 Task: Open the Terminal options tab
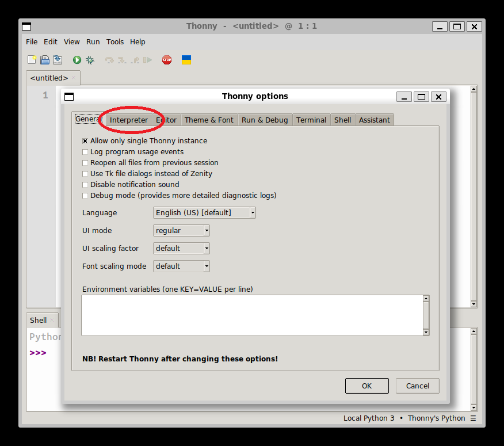pos(311,120)
